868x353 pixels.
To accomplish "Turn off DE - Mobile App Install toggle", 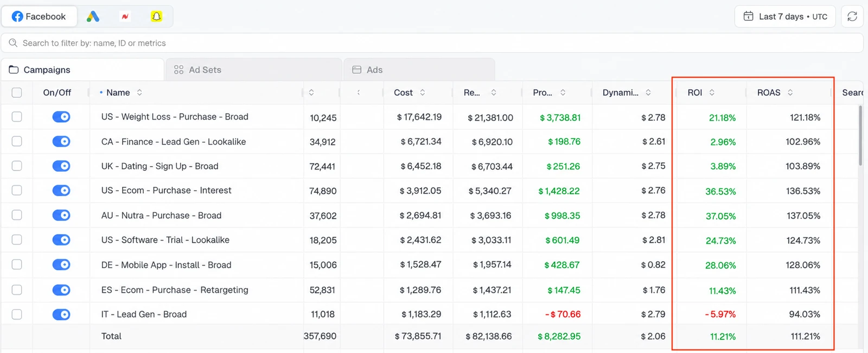I will click(61, 264).
